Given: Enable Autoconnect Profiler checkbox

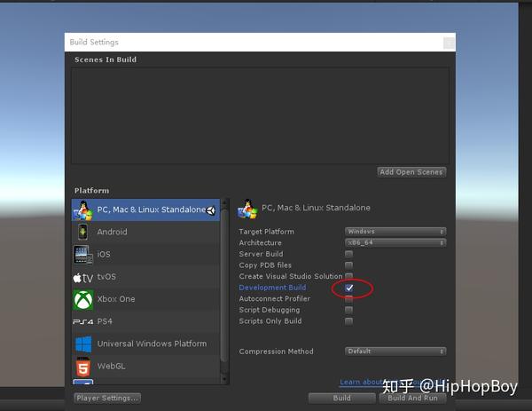Looking at the screenshot, I should click(x=348, y=299).
